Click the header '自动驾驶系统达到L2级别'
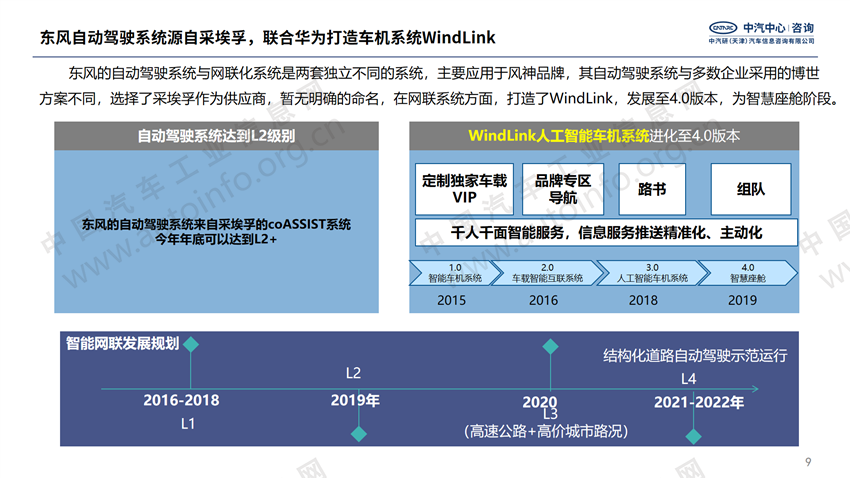The image size is (850, 478). point(216,135)
